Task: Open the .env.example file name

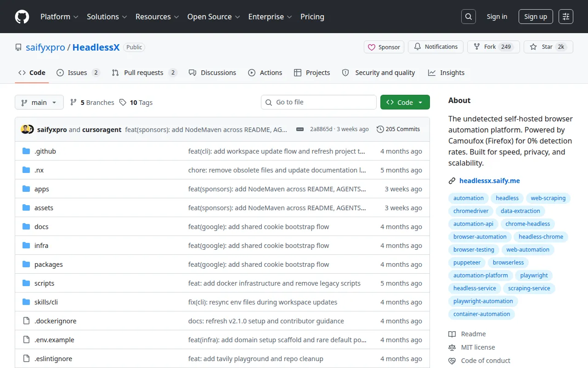Action: [x=54, y=340]
